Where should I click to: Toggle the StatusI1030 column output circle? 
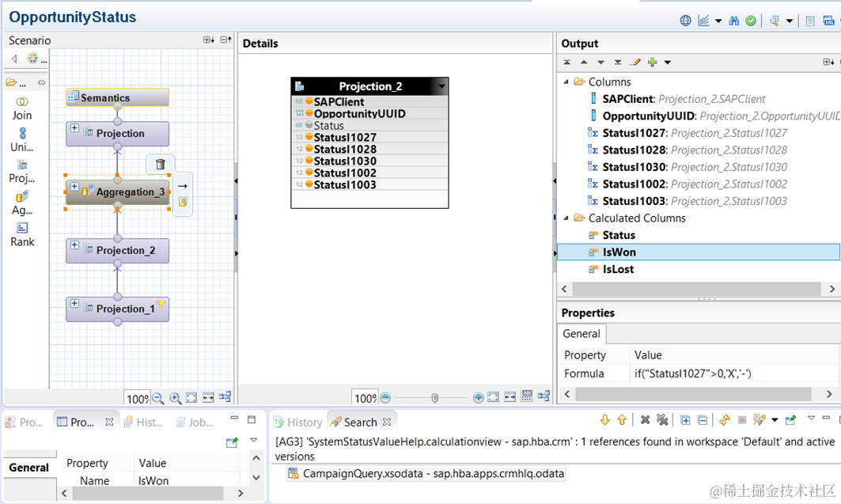point(309,161)
